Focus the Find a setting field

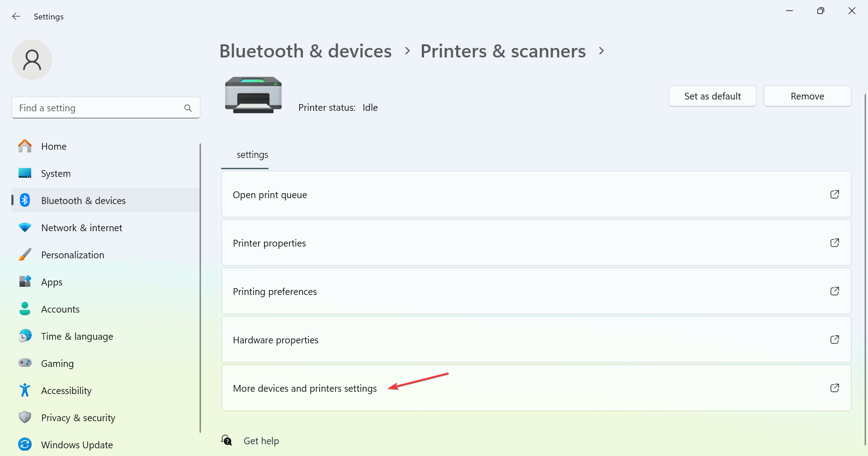(x=106, y=108)
